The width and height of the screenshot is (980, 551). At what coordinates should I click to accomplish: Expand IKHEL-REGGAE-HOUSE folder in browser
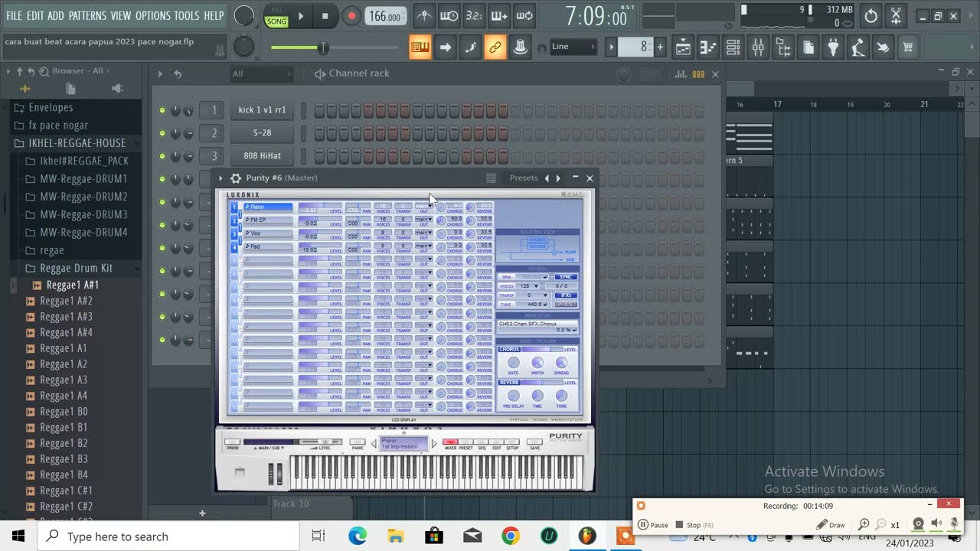[77, 143]
